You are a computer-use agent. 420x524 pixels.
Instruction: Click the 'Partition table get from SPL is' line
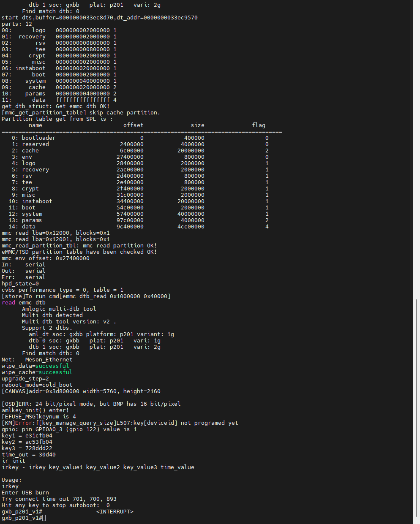[x=57, y=119]
